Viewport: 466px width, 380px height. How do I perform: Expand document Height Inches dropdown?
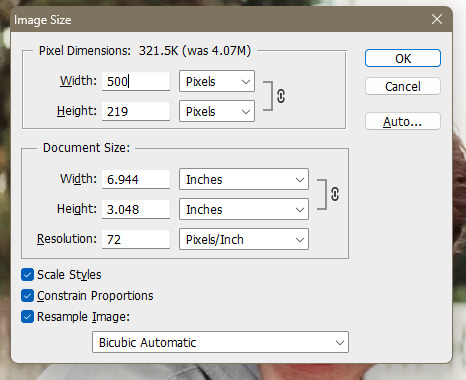tap(244, 209)
